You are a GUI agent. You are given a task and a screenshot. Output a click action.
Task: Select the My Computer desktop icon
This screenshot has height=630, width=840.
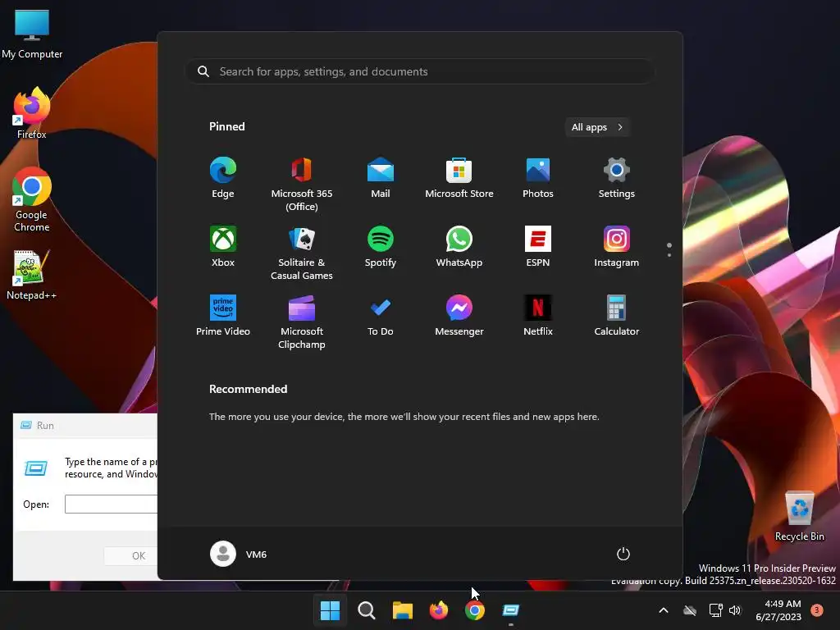click(32, 34)
